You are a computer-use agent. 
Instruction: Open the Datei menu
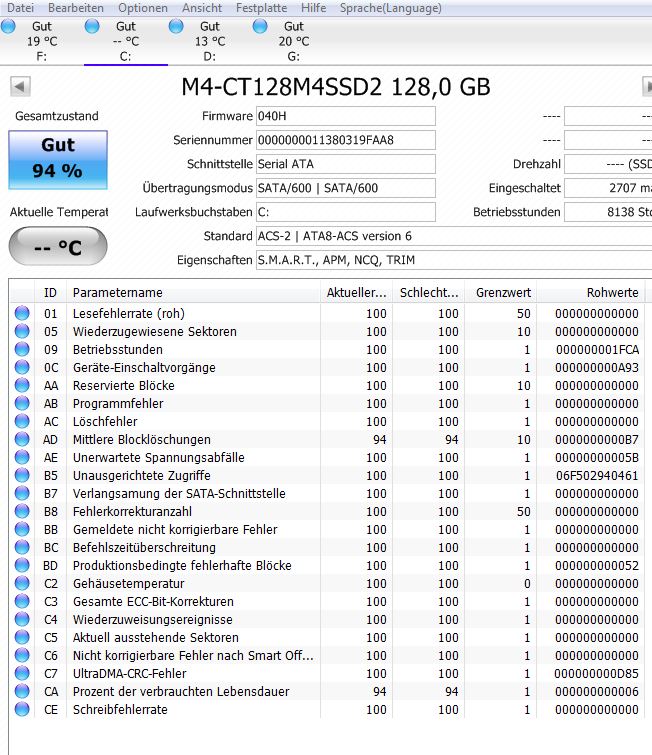tap(20, 8)
